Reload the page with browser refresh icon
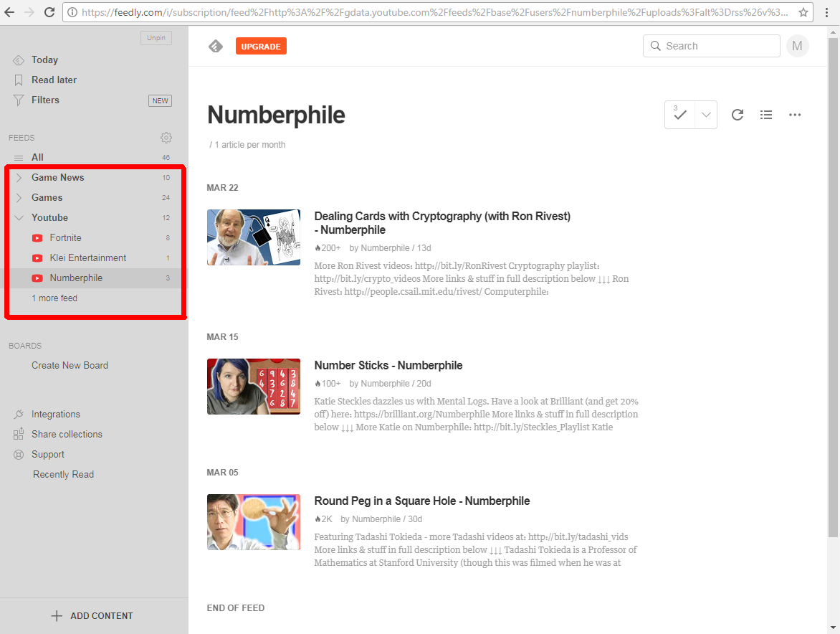The height and width of the screenshot is (634, 840). click(49, 11)
